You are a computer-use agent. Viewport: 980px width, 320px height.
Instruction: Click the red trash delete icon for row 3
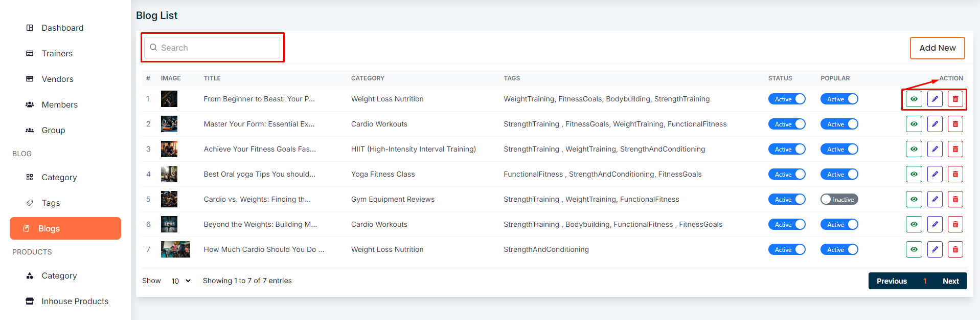pos(955,149)
